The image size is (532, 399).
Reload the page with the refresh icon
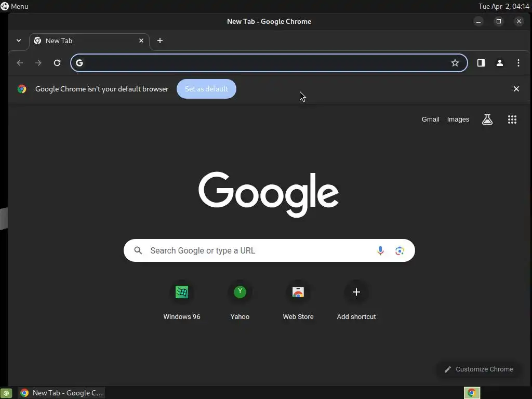tap(57, 63)
